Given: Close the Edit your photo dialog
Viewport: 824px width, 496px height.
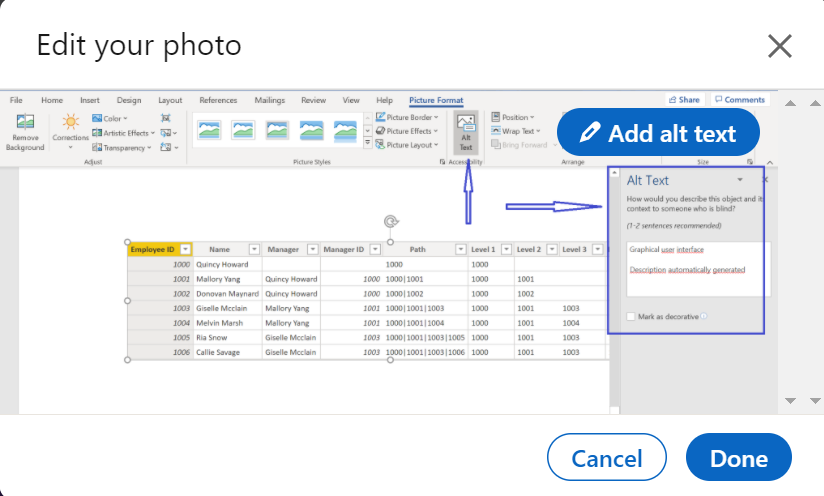Looking at the screenshot, I should (x=779, y=46).
